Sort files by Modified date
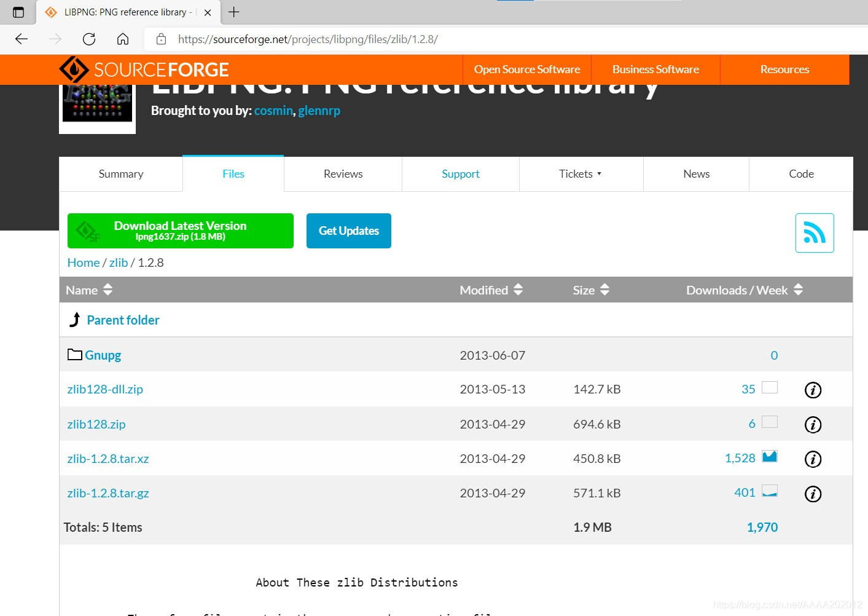Screen dimensions: 868x616 pyautogui.click(x=491, y=290)
